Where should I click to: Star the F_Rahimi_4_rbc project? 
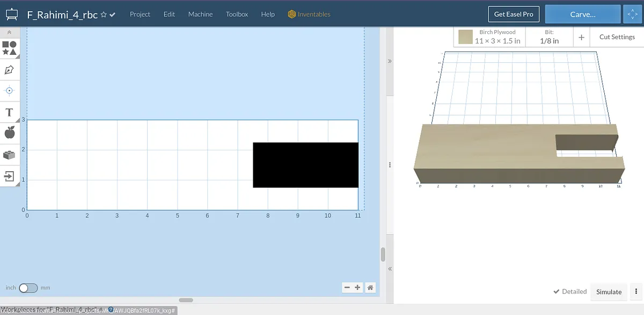pyautogui.click(x=104, y=15)
